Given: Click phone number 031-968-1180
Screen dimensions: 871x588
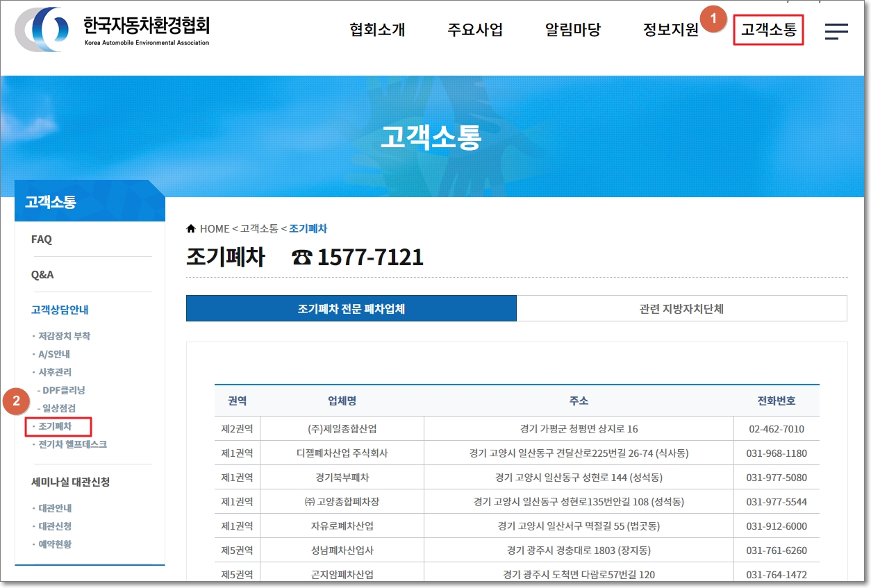Looking at the screenshot, I should [777, 453].
